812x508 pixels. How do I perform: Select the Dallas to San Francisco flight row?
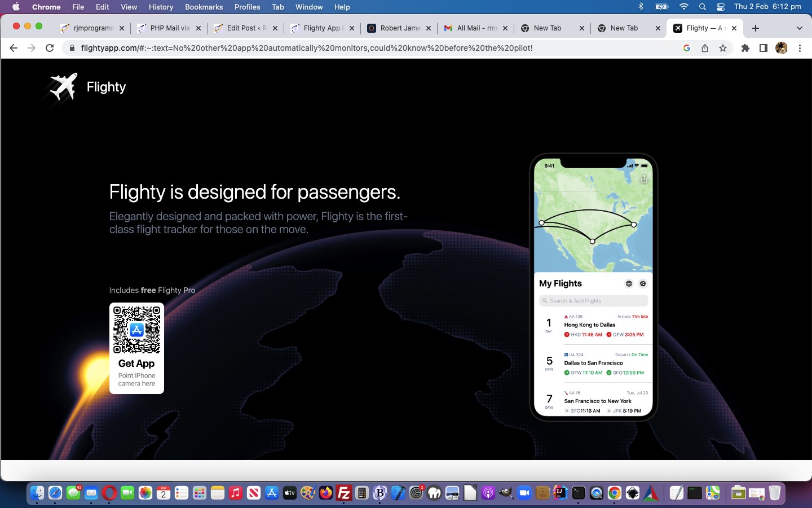pyautogui.click(x=593, y=364)
